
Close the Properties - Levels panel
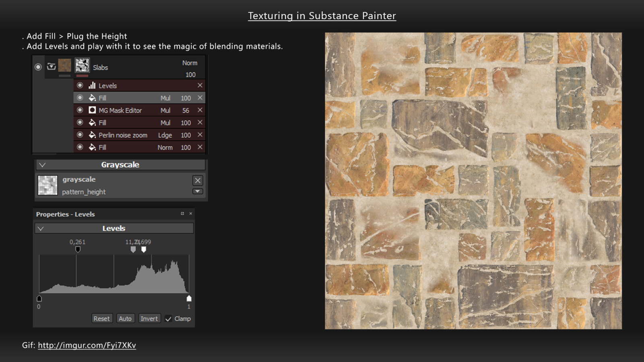(x=191, y=214)
